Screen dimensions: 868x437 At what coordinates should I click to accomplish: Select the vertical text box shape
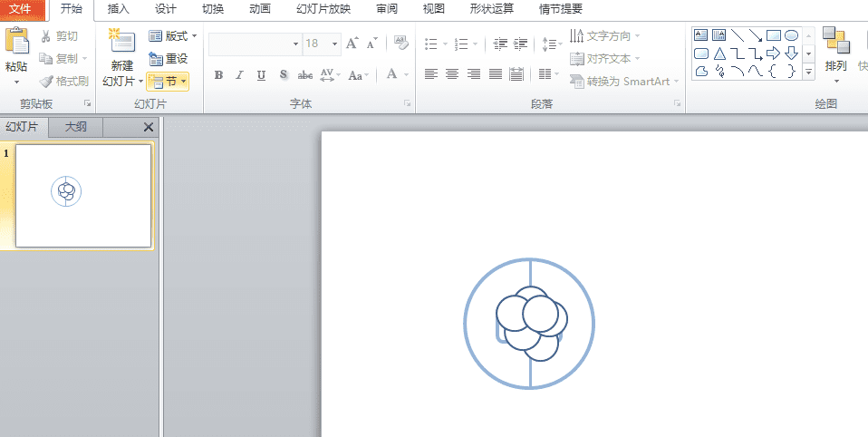pos(719,35)
